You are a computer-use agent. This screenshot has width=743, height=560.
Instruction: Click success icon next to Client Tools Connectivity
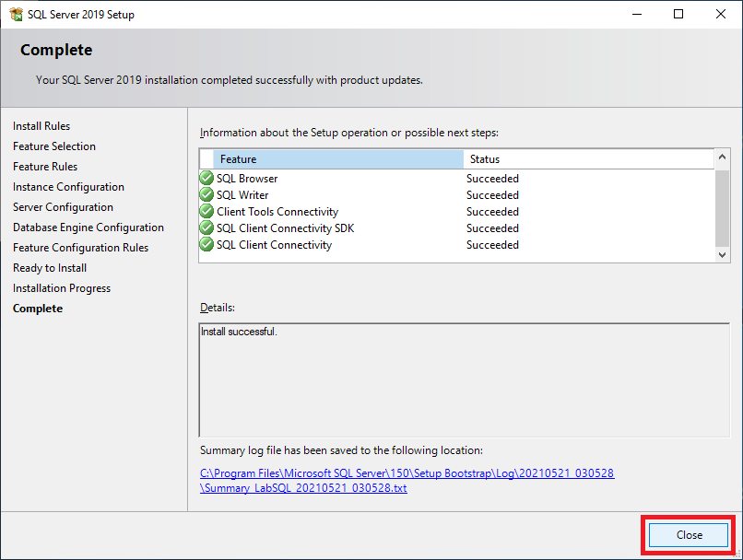click(x=206, y=212)
